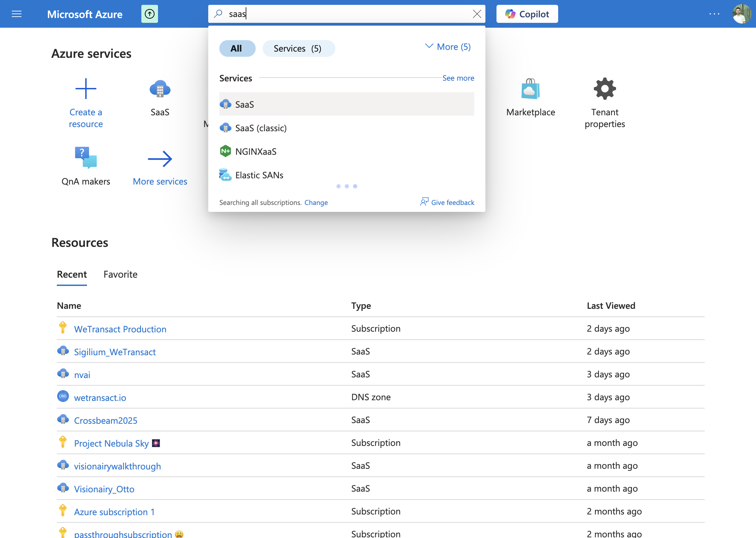
Task: Clear the search box with the X
Action: tap(477, 14)
